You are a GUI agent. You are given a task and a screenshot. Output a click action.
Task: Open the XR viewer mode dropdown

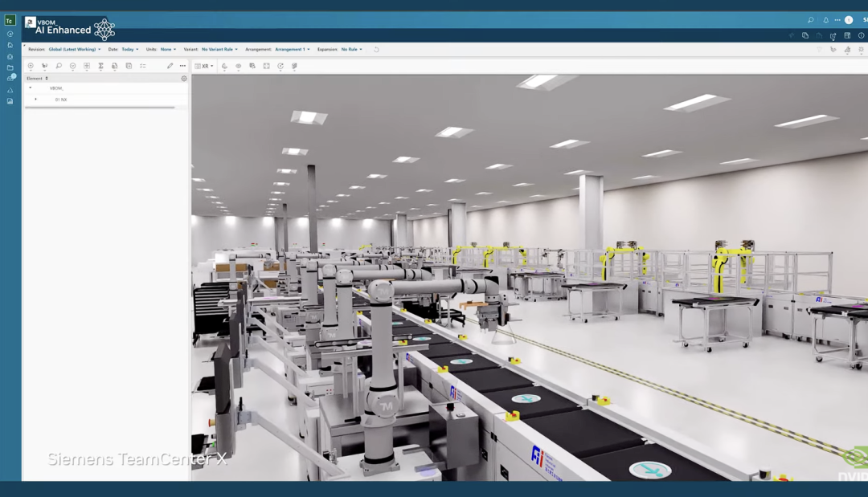click(x=204, y=66)
